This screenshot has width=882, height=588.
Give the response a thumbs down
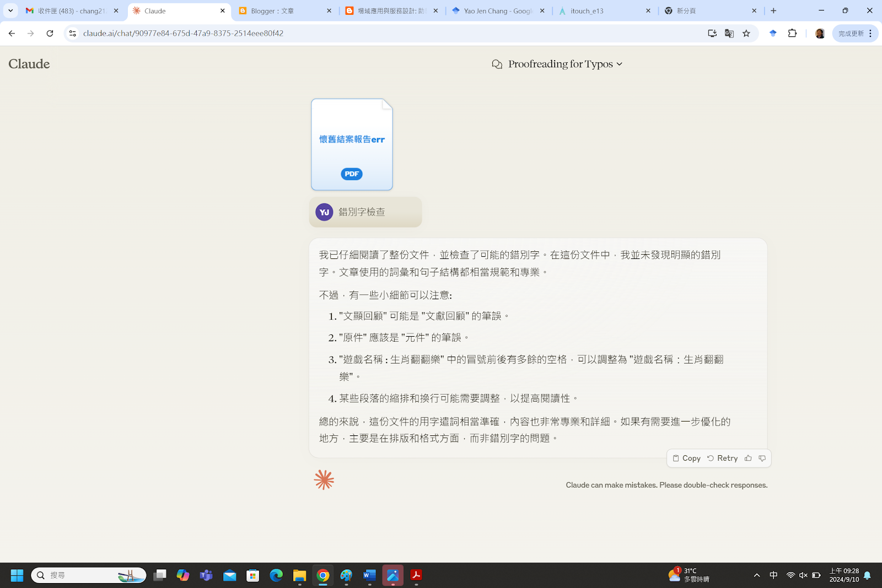[762, 458]
